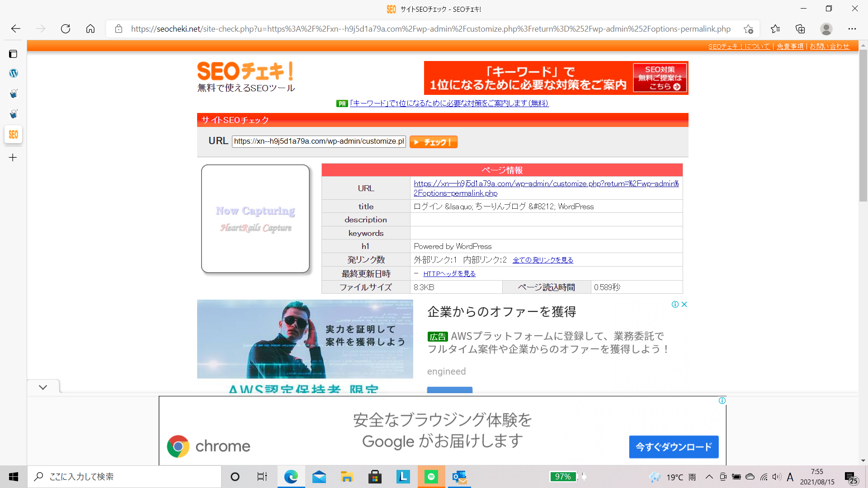Open File Explorer from taskbar
This screenshot has width=868, height=488.
point(347,477)
